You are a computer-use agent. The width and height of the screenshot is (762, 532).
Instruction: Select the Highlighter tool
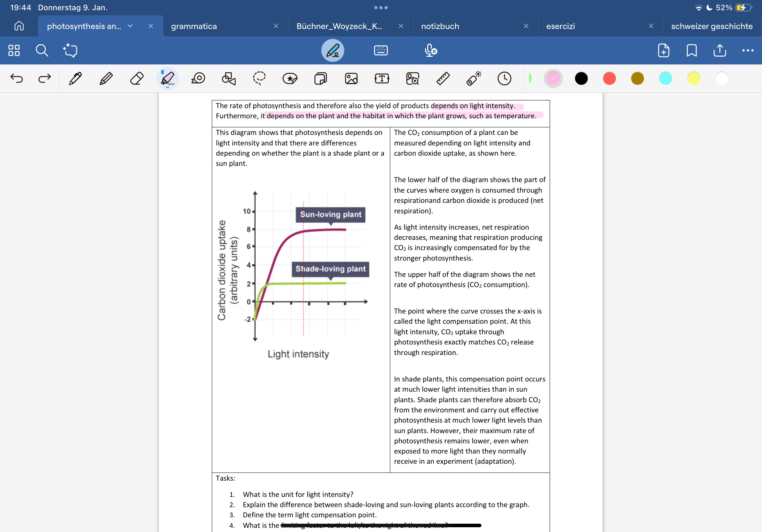coord(167,78)
